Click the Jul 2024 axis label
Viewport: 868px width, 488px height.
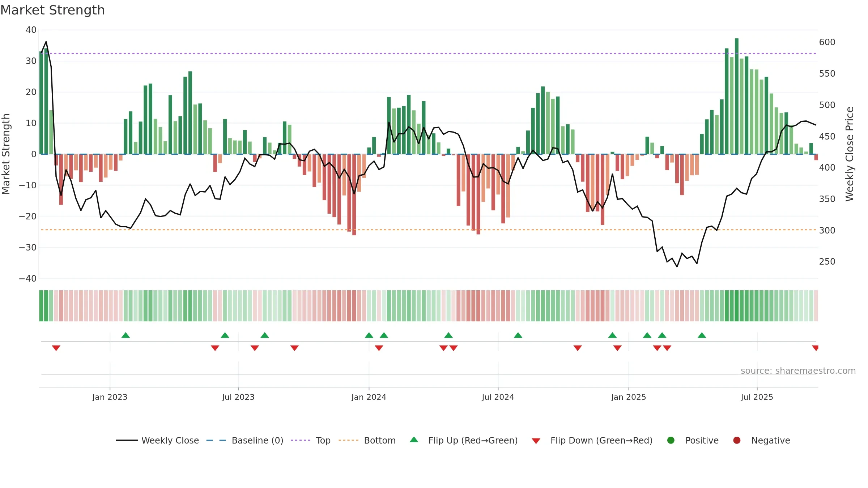pos(498,397)
